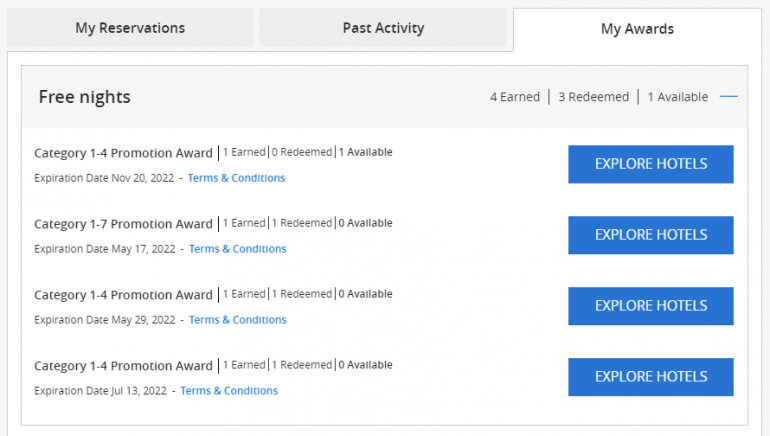Click the 3 Redeemed summary count
The width and height of the screenshot is (770, 436).
[x=593, y=97]
